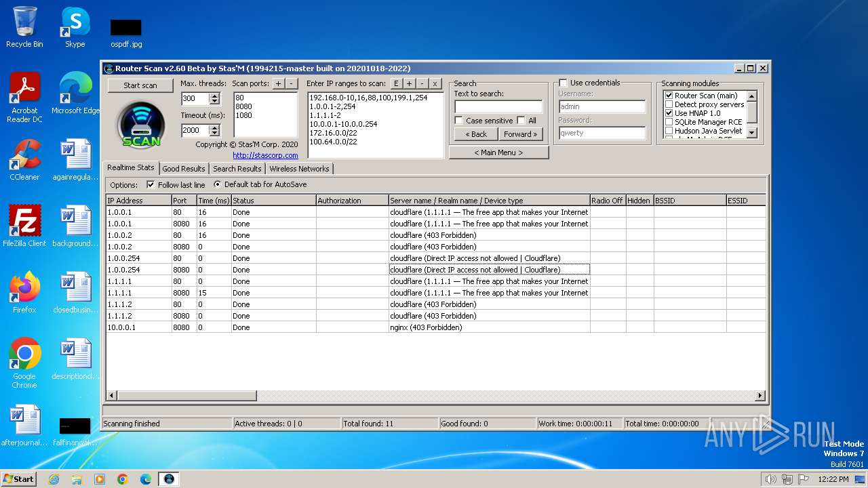
Task: Launch Acrobat Reader DC shortcut
Action: pyautogui.click(x=24, y=98)
